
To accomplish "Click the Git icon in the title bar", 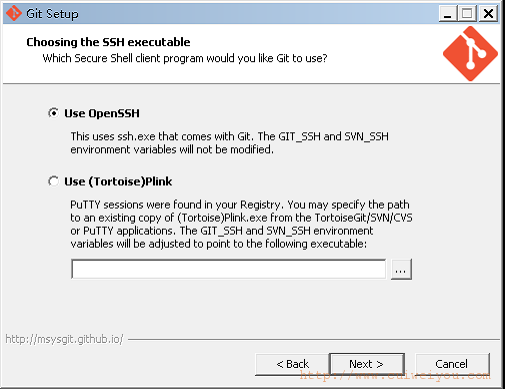I will 14,13.
